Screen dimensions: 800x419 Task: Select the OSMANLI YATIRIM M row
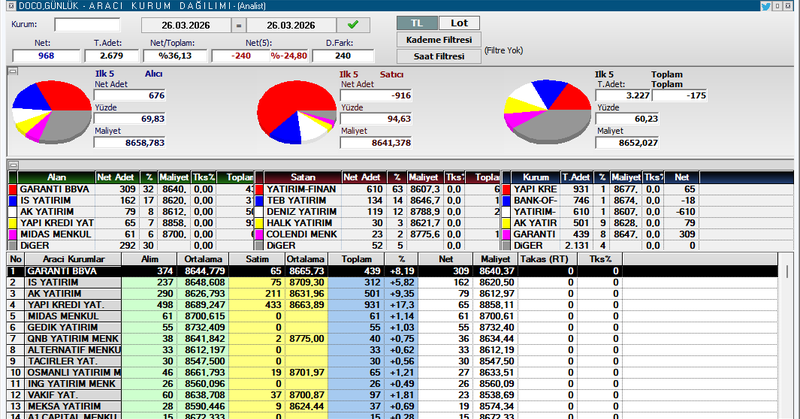point(392,372)
